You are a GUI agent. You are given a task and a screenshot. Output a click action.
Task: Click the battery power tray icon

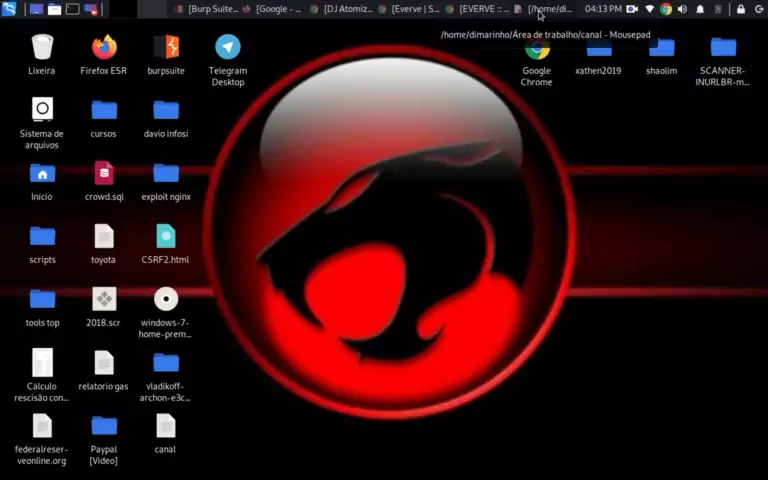click(x=718, y=9)
